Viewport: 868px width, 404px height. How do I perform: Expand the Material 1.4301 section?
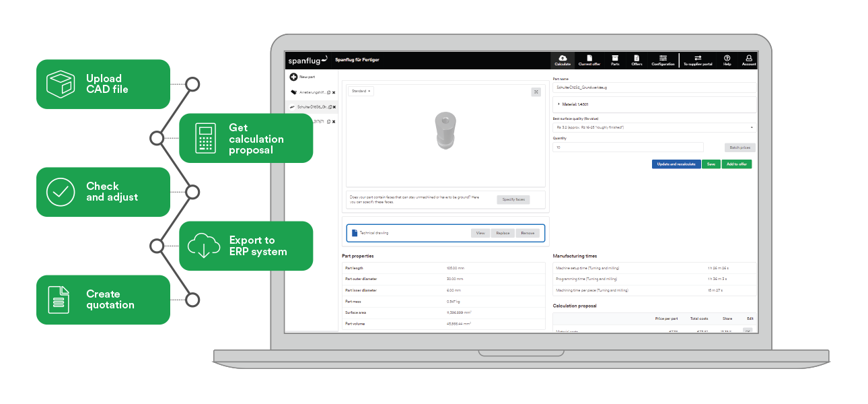click(x=654, y=104)
